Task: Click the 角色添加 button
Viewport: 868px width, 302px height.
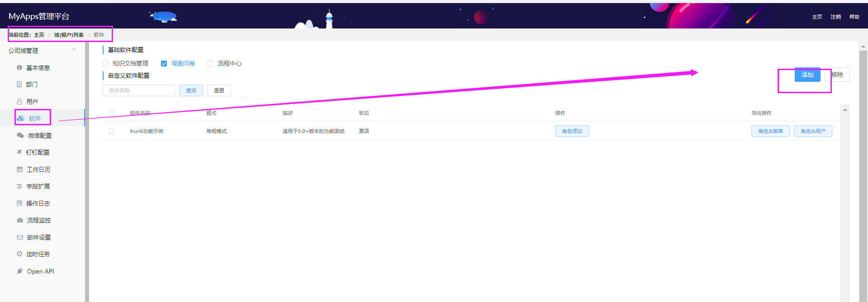Action: click(x=572, y=131)
